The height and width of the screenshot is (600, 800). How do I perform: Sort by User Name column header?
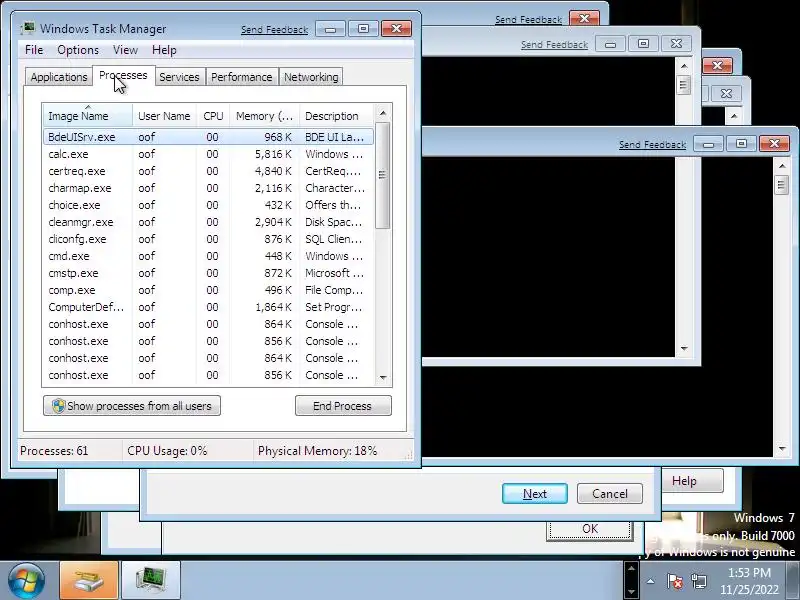pyautogui.click(x=164, y=116)
